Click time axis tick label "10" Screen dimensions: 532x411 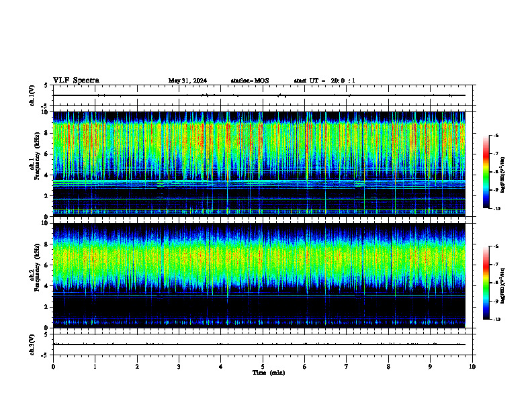click(x=472, y=367)
